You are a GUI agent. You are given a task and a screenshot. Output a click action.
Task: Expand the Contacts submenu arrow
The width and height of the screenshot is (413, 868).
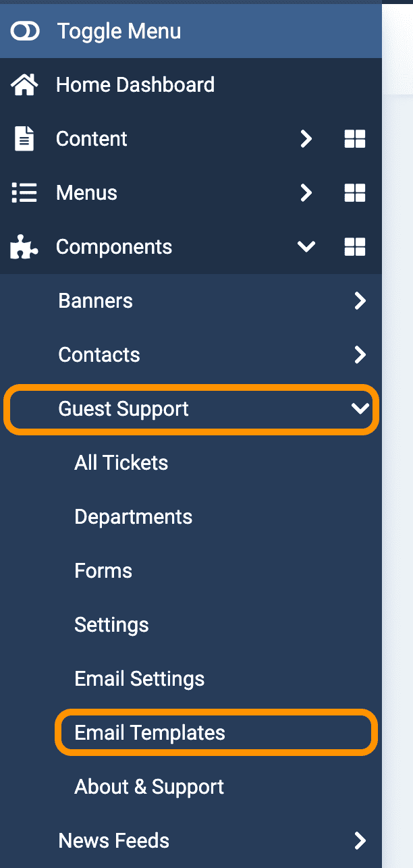coord(360,355)
